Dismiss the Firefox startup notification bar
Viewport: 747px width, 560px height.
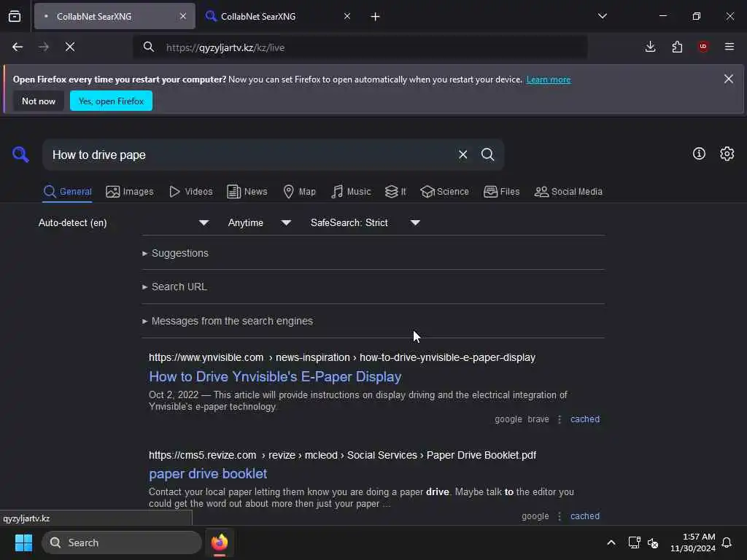tap(729, 79)
